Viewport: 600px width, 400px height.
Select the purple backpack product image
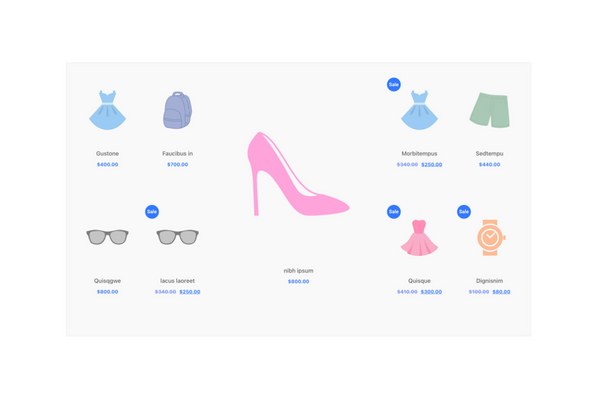pos(177,110)
